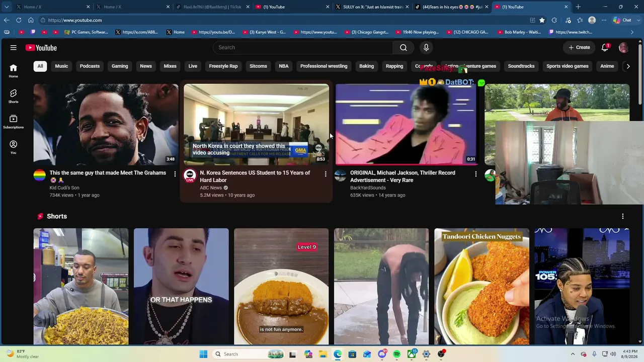The height and width of the screenshot is (362, 644).
Task: Open Microsoft Store from the taskbar
Action: [x=352, y=354]
